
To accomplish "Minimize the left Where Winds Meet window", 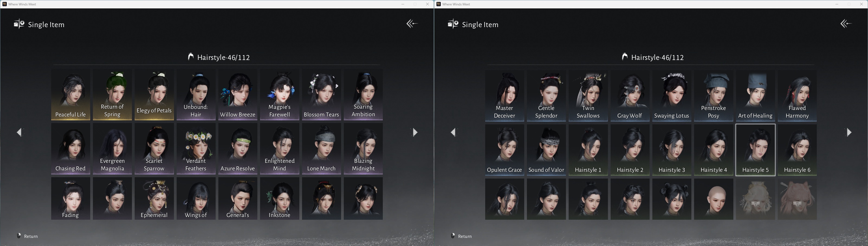I will pos(403,4).
